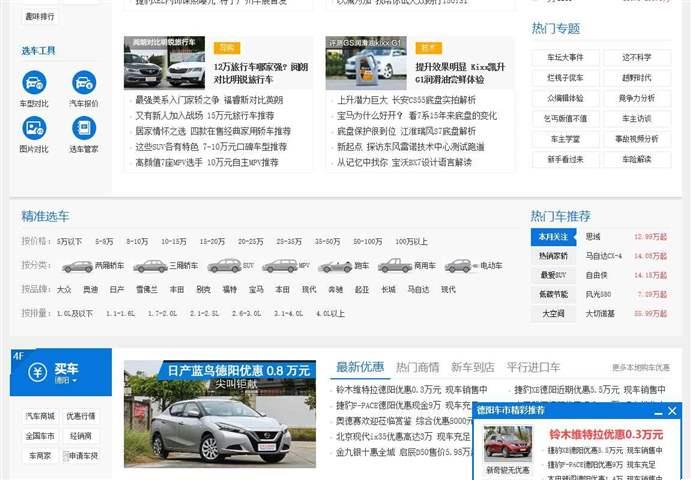
Task: Select the SUV car type icon
Action: 224,266
